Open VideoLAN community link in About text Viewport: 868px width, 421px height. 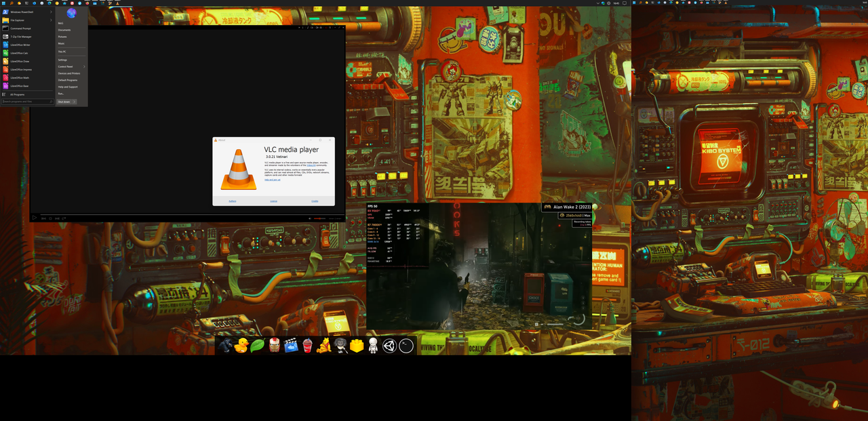[x=311, y=165]
